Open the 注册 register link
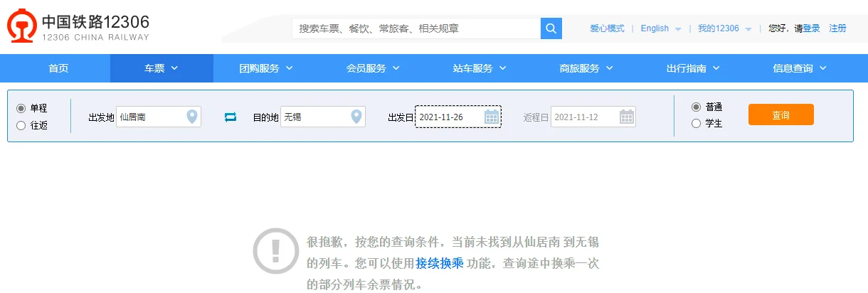Viewport: 868px width, 293px height. pyautogui.click(x=838, y=28)
